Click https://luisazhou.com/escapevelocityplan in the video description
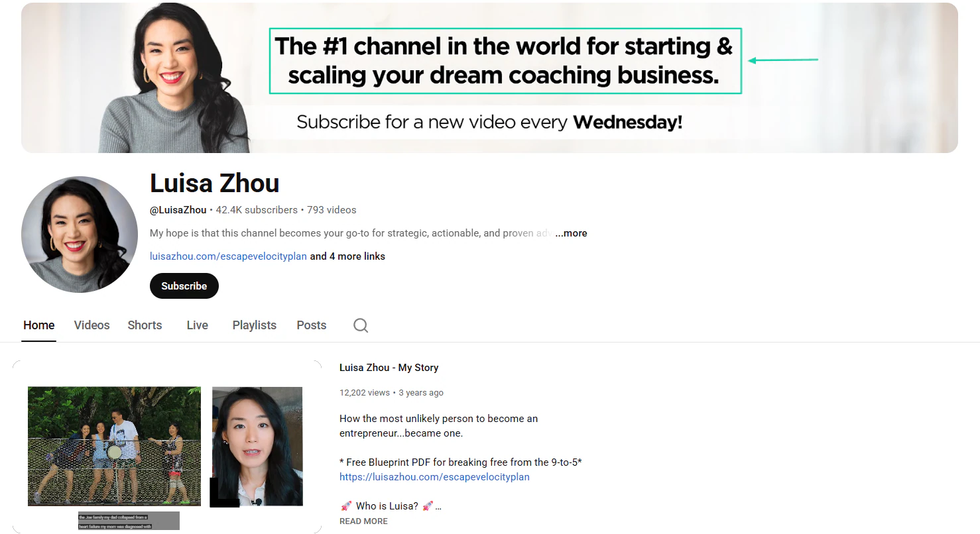Image resolution: width=980 pixels, height=534 pixels. (x=434, y=477)
